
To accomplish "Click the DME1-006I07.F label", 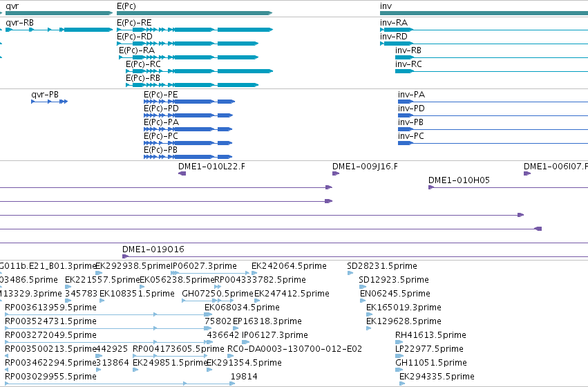I will pos(556,167).
